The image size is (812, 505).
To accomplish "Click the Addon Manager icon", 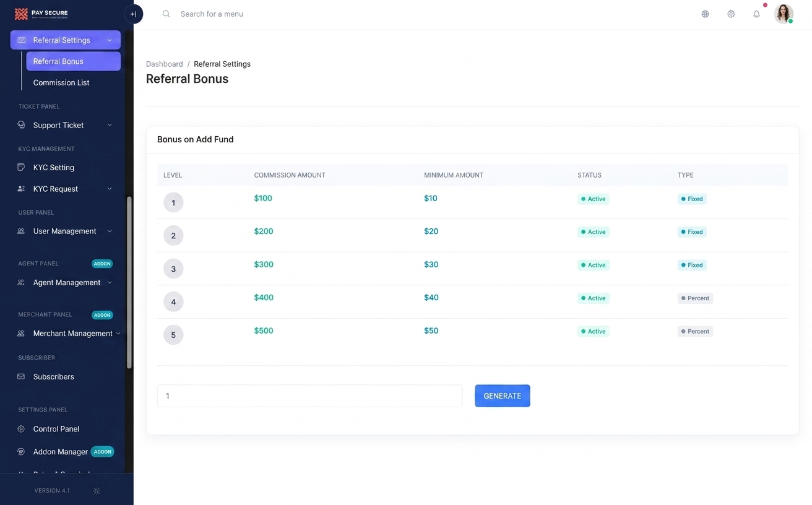I will point(21,452).
